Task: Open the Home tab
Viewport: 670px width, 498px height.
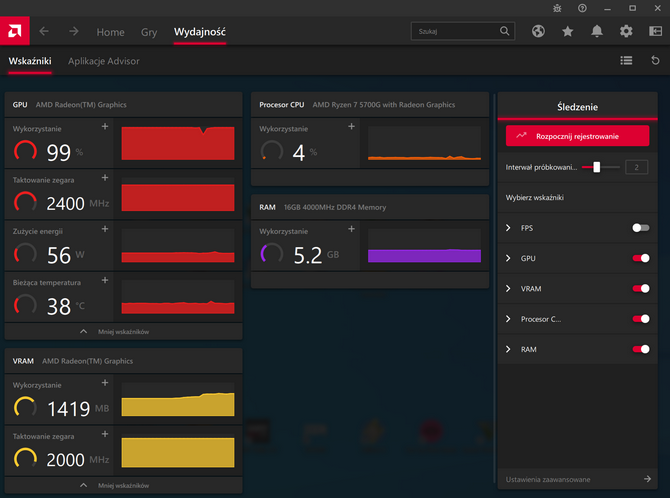Action: coord(110,32)
